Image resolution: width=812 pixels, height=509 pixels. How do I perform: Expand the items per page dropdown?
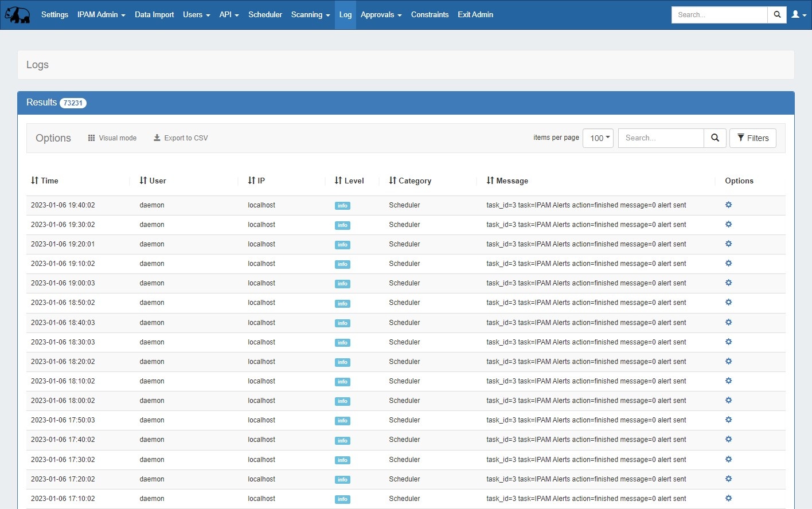pos(598,138)
